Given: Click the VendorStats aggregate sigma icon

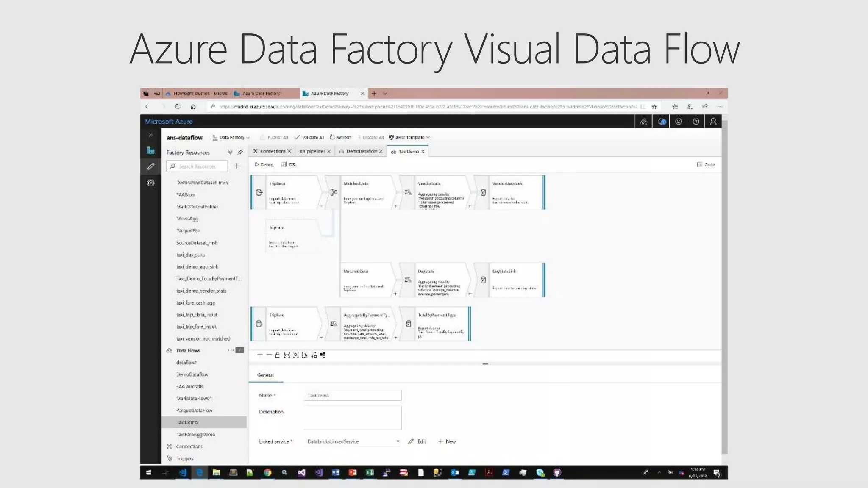Looking at the screenshot, I should (x=408, y=192).
